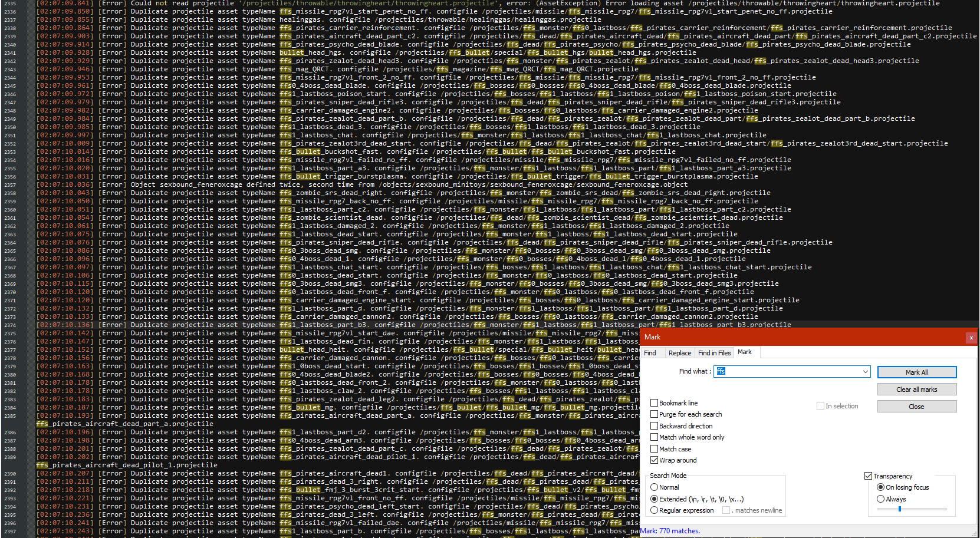Click timestamp [02:07:09.946] in the log
980x538 pixels.
(x=64, y=69)
